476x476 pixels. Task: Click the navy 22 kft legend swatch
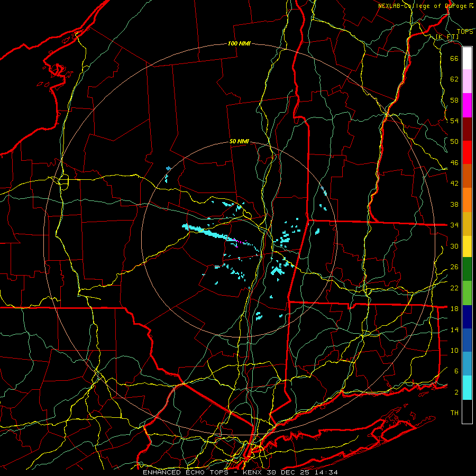(467, 317)
